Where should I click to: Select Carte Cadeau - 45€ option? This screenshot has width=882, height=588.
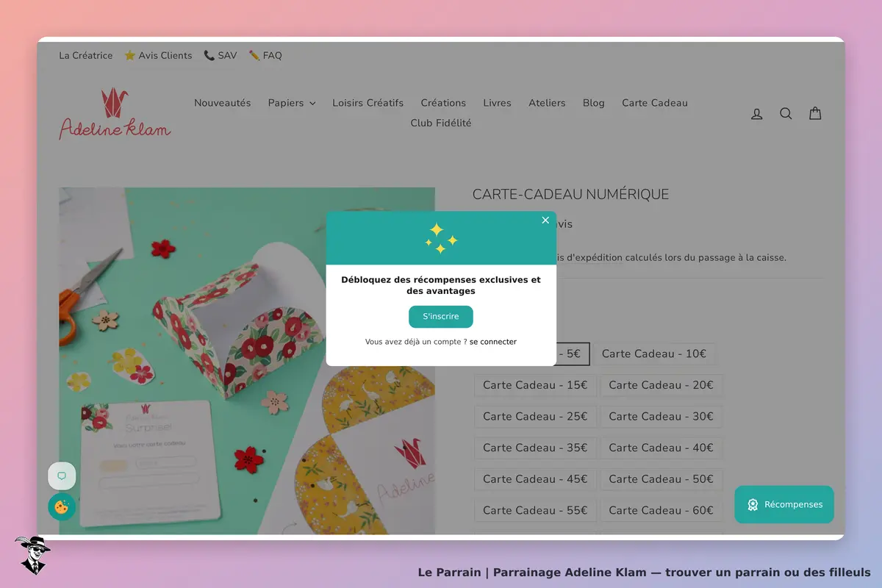[x=535, y=479]
